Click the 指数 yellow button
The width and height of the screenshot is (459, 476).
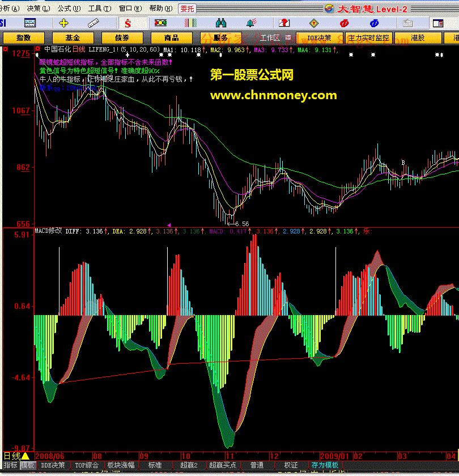[x=24, y=37]
